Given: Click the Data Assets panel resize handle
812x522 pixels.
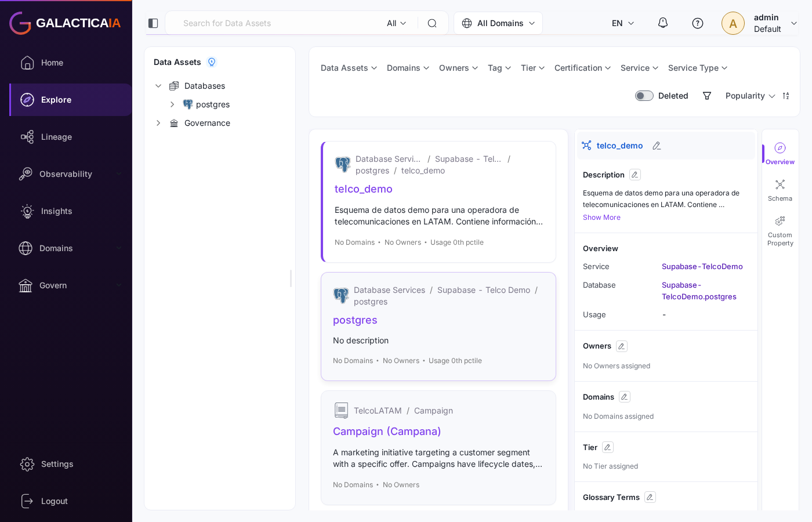Looking at the screenshot, I should (x=291, y=278).
